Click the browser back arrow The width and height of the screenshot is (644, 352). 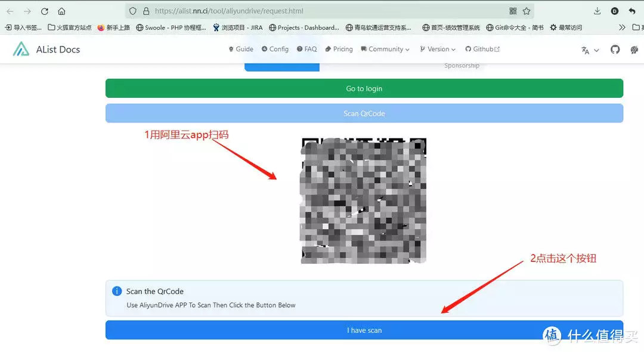[10, 11]
